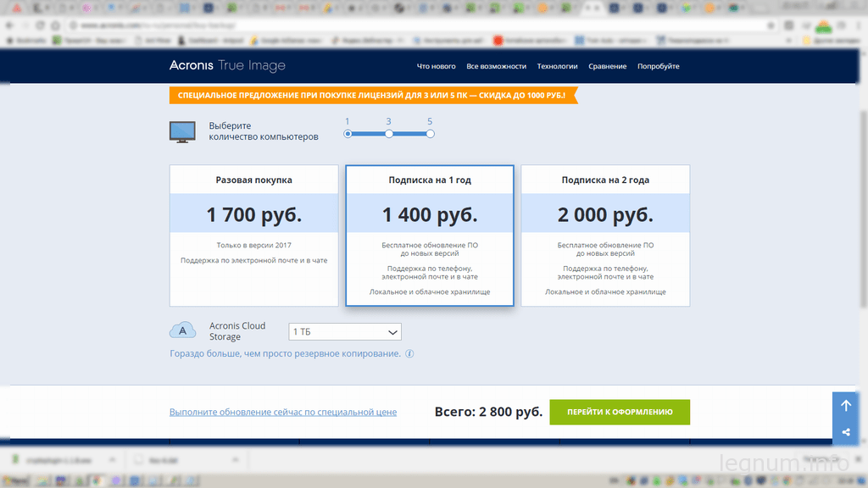The height and width of the screenshot is (488, 868).
Task: Click the 1 400 руб. price
Action: [430, 214]
